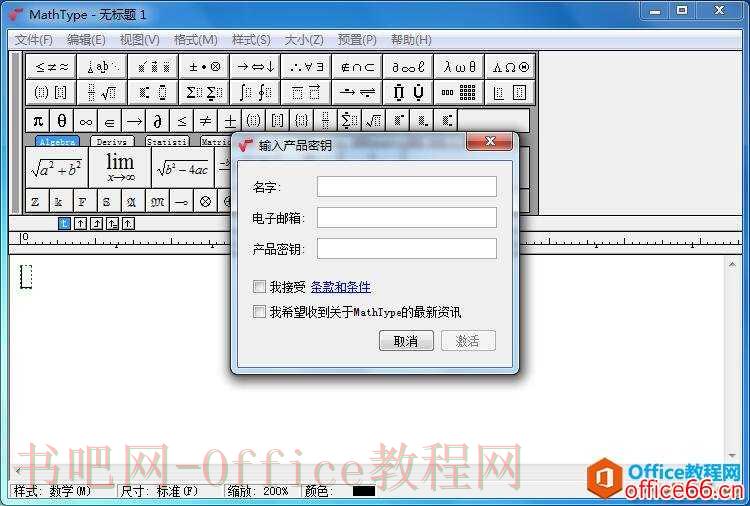Insert the right arrow symbol from small bar
Image resolution: width=750 pixels, height=506 pixels.
[x=133, y=121]
